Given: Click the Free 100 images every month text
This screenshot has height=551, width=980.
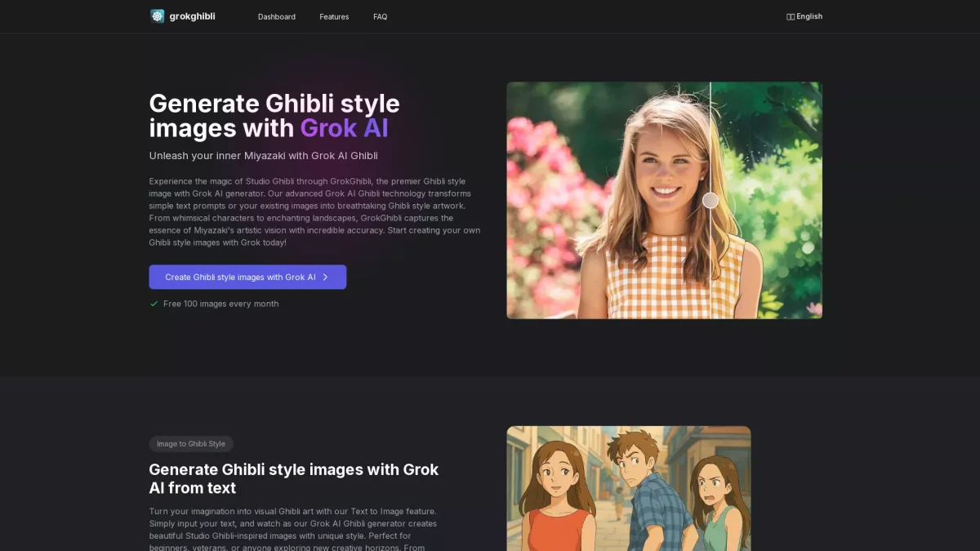Looking at the screenshot, I should 220,304.
